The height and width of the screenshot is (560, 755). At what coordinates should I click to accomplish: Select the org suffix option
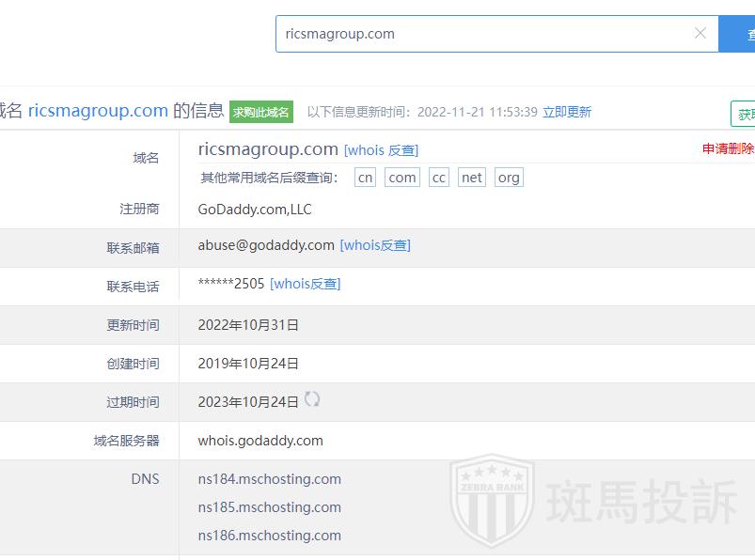(x=509, y=178)
